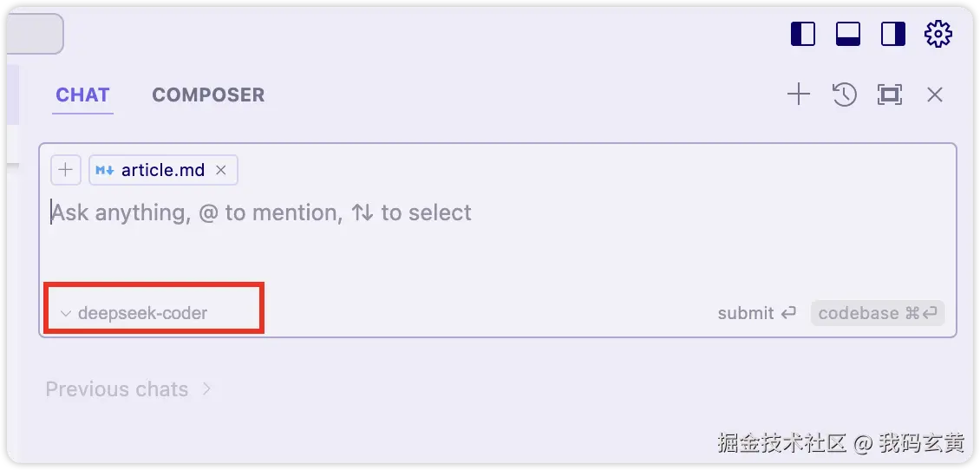This screenshot has height=470, width=980.
Task: Switch to the CHAT tab
Action: (x=82, y=95)
